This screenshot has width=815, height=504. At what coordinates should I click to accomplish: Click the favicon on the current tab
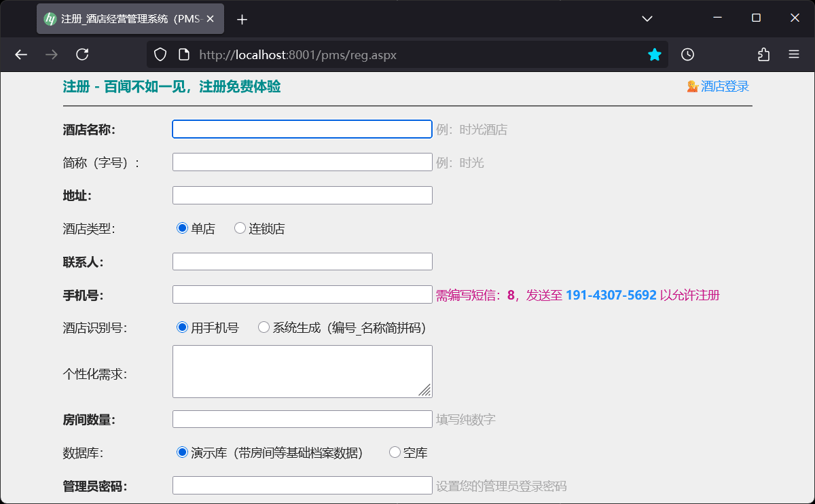[x=50, y=18]
